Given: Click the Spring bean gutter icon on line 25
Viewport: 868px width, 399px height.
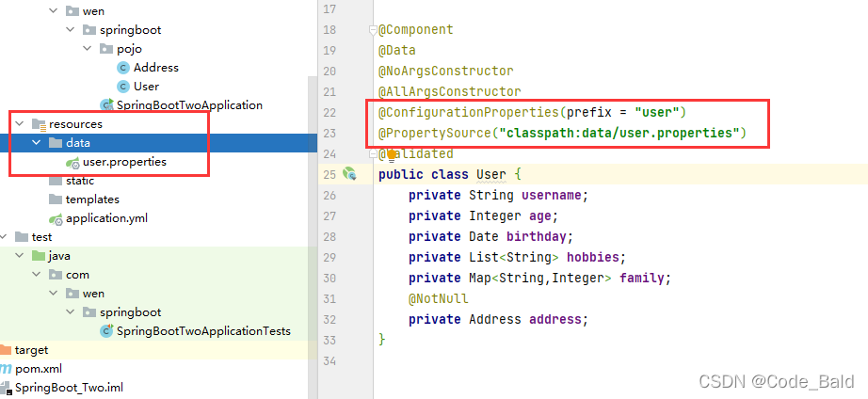Looking at the screenshot, I should pyautogui.click(x=348, y=174).
